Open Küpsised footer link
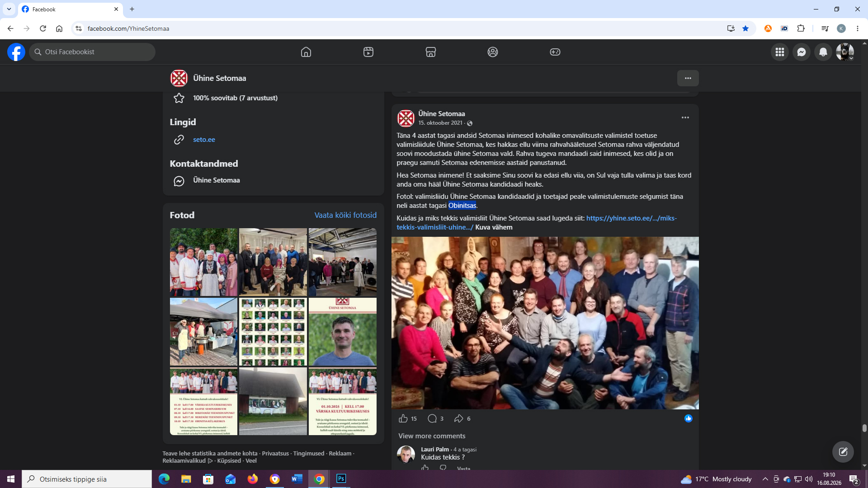The width and height of the screenshot is (868, 488). [x=229, y=461]
